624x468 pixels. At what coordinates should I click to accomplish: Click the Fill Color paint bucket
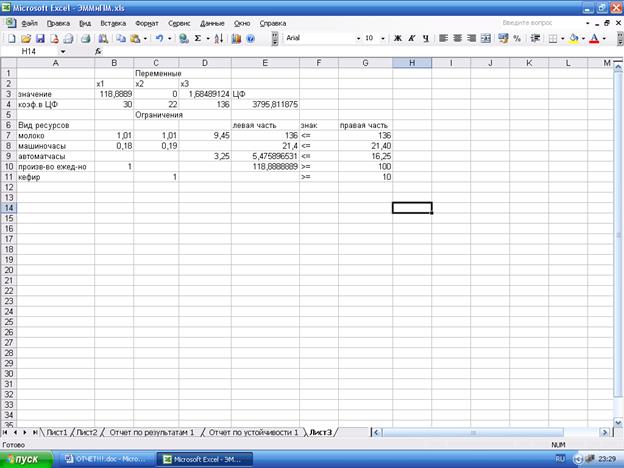click(x=574, y=38)
